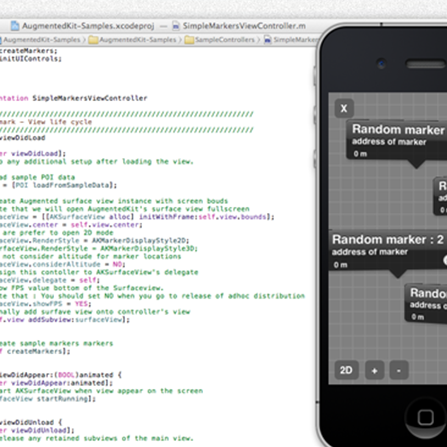Click the SampleControllers folder icon
The width and height of the screenshot is (447, 447).
pos(189,40)
